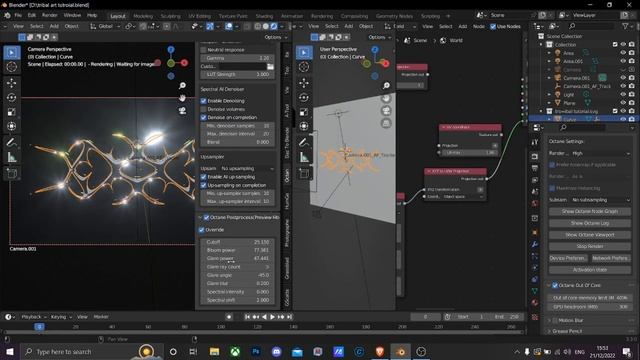The width and height of the screenshot is (640, 360).
Task: Click zoom magnifier in User Perspective viewport
Action: pos(386,85)
